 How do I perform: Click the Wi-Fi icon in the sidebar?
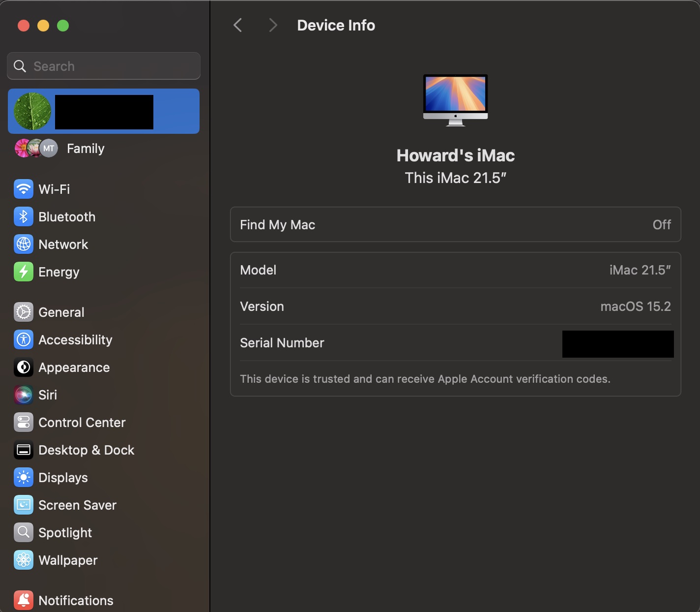click(24, 189)
